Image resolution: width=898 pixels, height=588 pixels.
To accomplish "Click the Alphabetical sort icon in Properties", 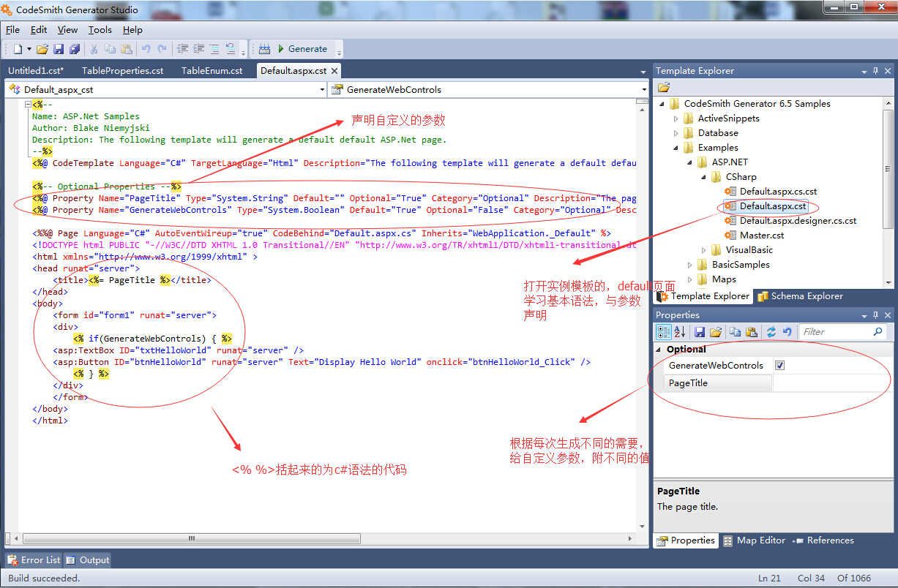I will pyautogui.click(x=679, y=332).
